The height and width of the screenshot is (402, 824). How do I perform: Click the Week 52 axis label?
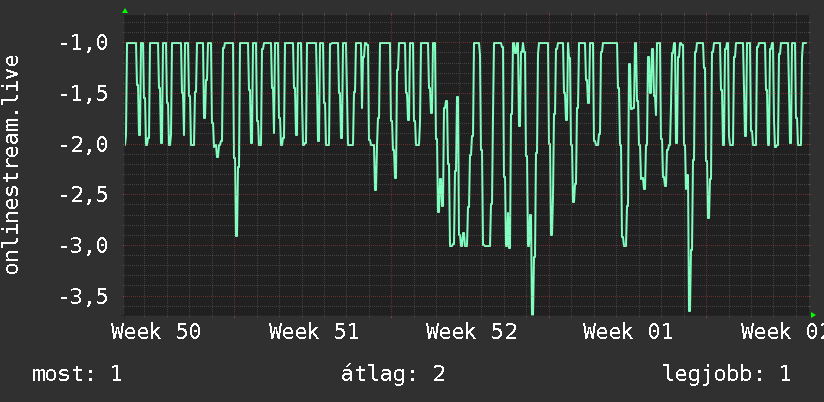(x=471, y=332)
